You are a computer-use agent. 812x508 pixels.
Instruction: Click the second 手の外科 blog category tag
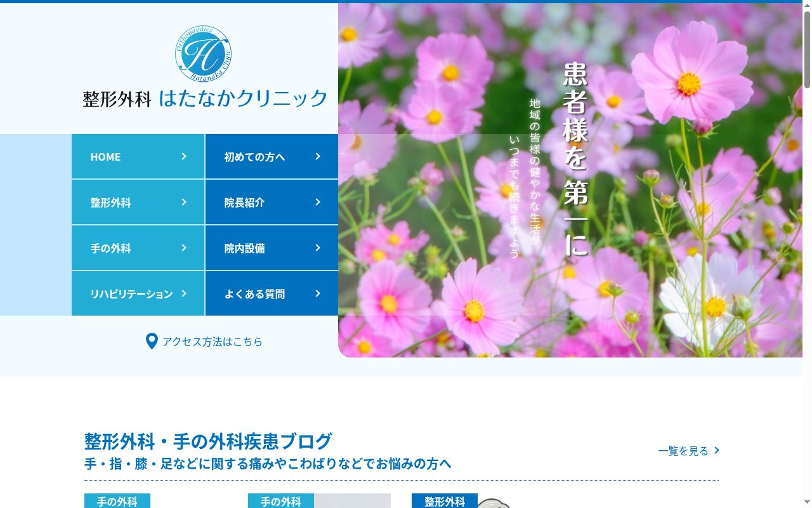pos(281,501)
